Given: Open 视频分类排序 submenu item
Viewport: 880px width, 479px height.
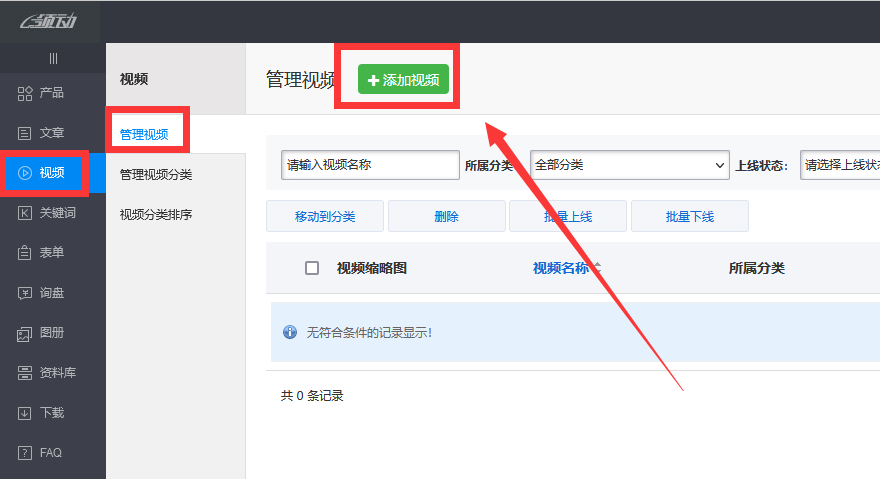Looking at the screenshot, I should [156, 214].
